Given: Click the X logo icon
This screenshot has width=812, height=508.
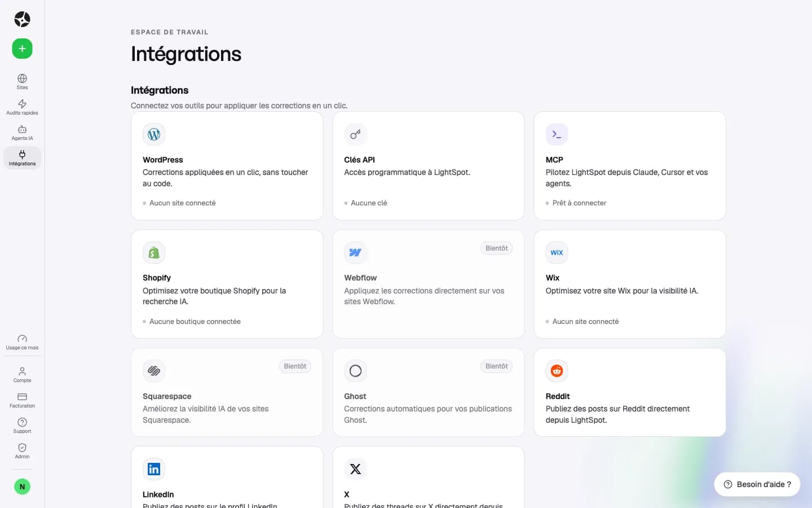Looking at the screenshot, I should (x=355, y=469).
